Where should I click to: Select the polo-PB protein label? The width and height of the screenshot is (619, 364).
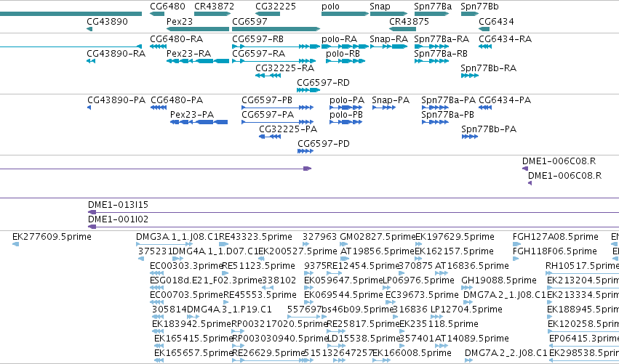coord(346,115)
